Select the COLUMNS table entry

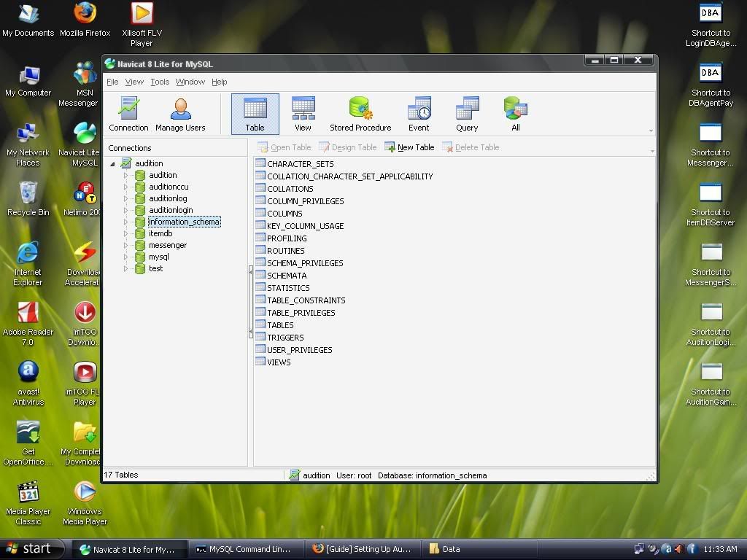[285, 214]
